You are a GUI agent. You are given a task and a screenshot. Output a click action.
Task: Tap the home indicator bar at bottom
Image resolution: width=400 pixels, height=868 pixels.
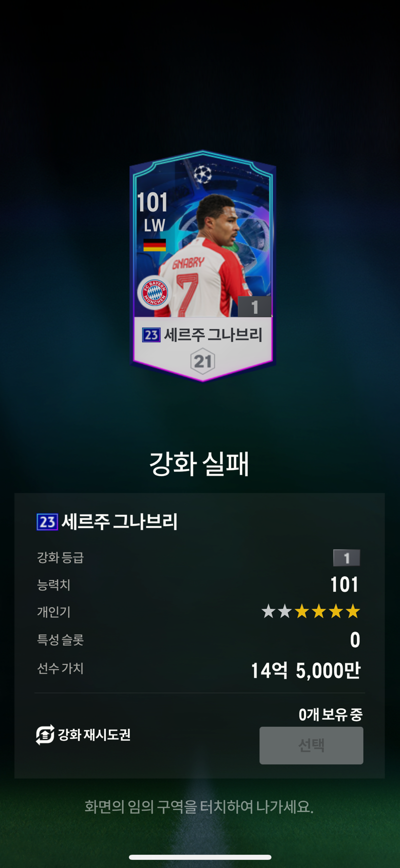tap(200, 857)
